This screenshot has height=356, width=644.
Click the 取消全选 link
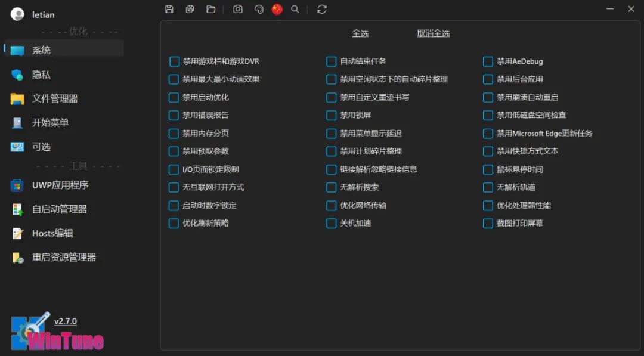434,33
